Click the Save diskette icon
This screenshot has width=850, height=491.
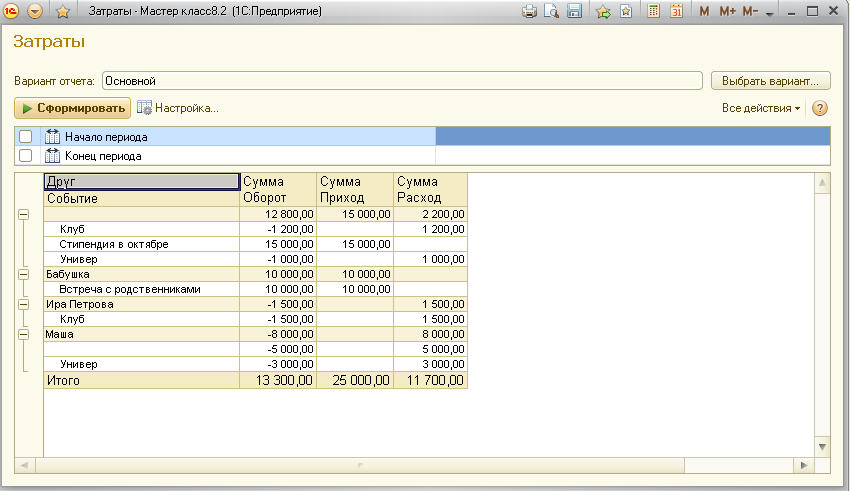[x=574, y=11]
